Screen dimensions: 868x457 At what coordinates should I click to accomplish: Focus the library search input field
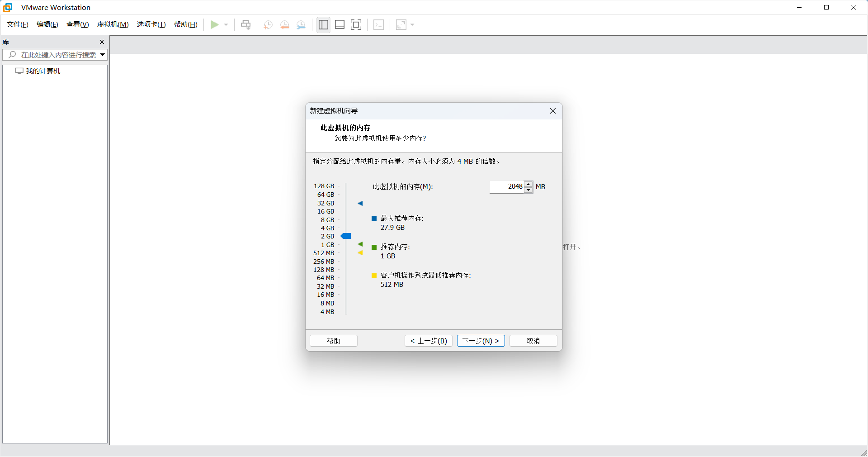(58, 55)
